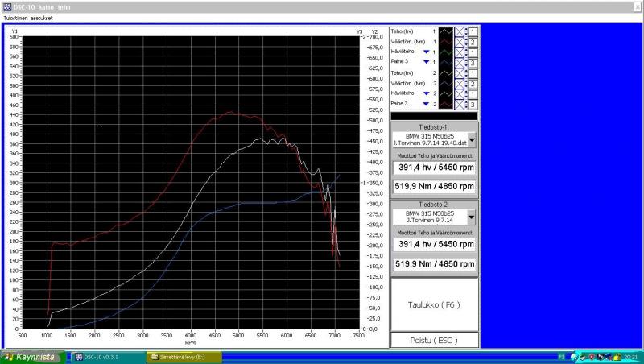Click the Vääntöm. (Nm) 1 curve line icon
This screenshot has width=644, height=364.
pyautogui.click(x=445, y=41)
